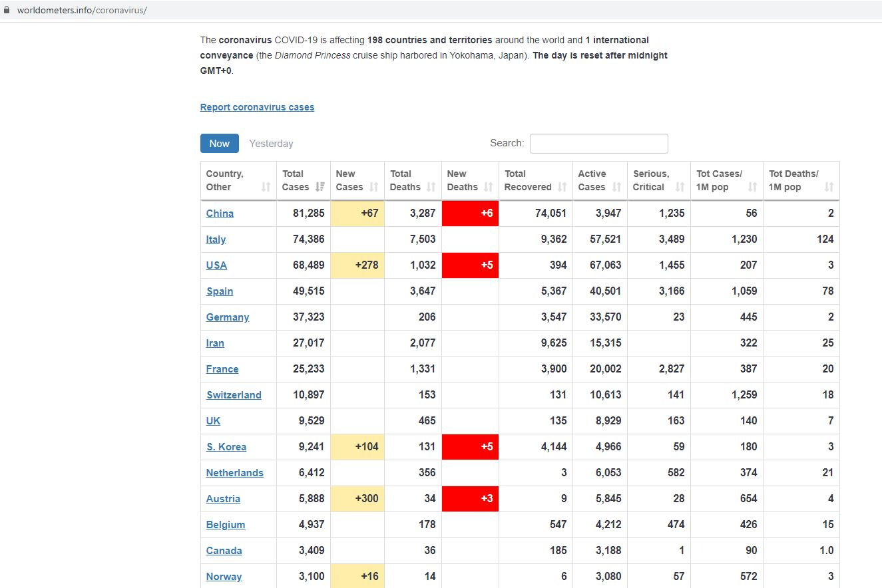Sort by Country, Other sort arrows
The image size is (882, 588).
[266, 187]
